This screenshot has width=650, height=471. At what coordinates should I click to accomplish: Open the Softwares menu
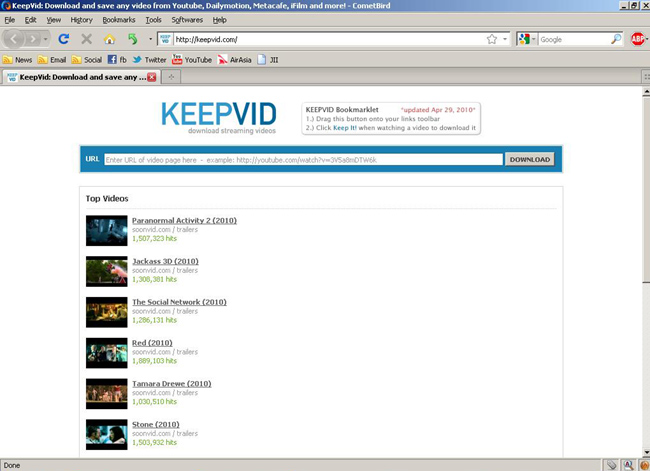tap(187, 20)
